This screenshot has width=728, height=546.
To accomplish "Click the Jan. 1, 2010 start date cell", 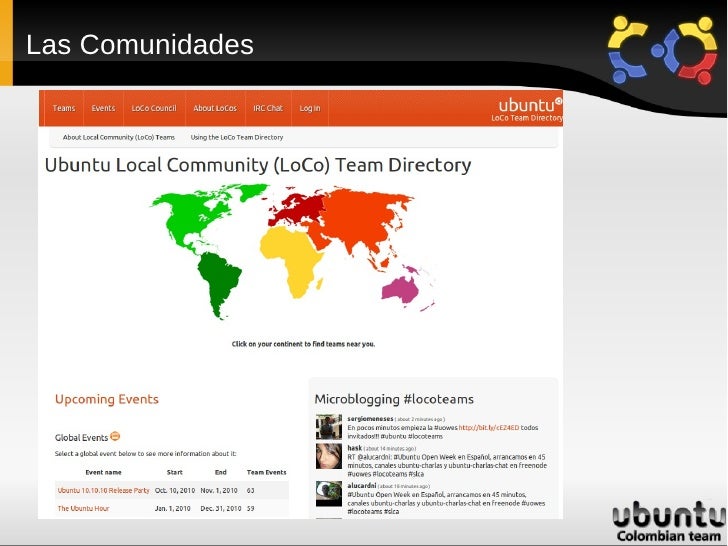I will click(x=172, y=508).
